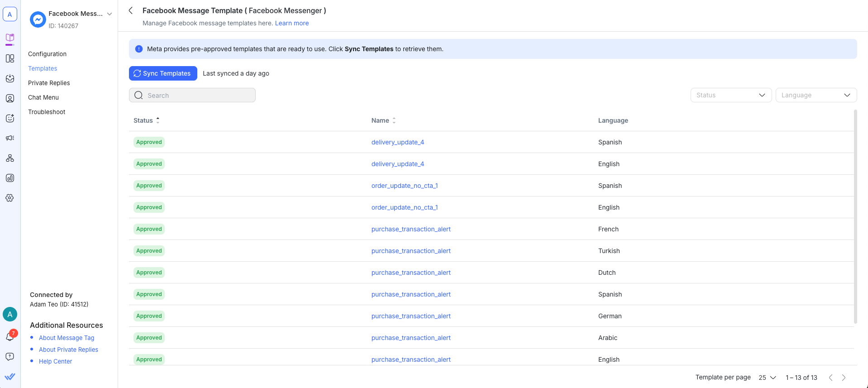This screenshot has width=868, height=388.
Task: Open the megaphone Broadcasts icon in sidebar
Action: tap(10, 138)
